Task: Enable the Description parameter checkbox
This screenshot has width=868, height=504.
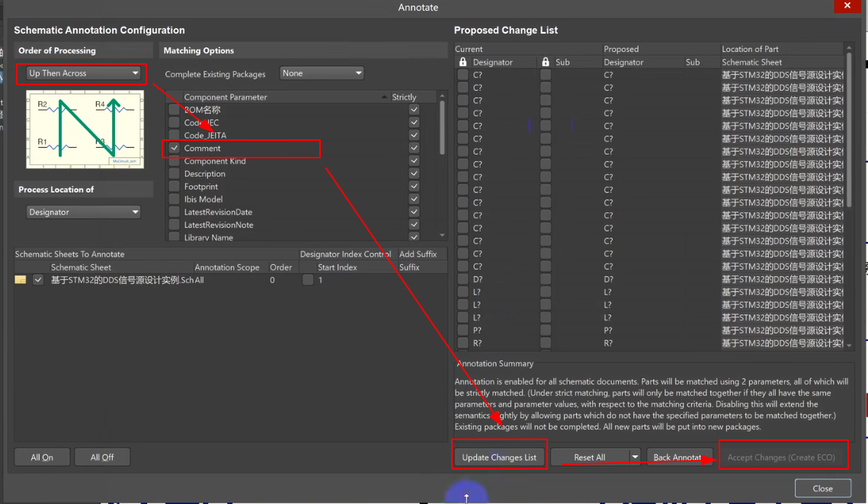Action: coord(175,174)
